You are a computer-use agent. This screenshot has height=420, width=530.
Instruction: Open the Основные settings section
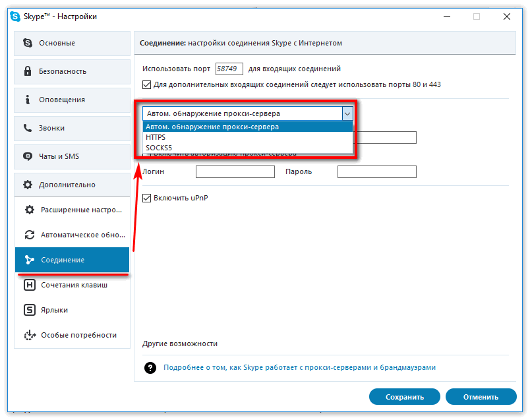click(x=72, y=44)
